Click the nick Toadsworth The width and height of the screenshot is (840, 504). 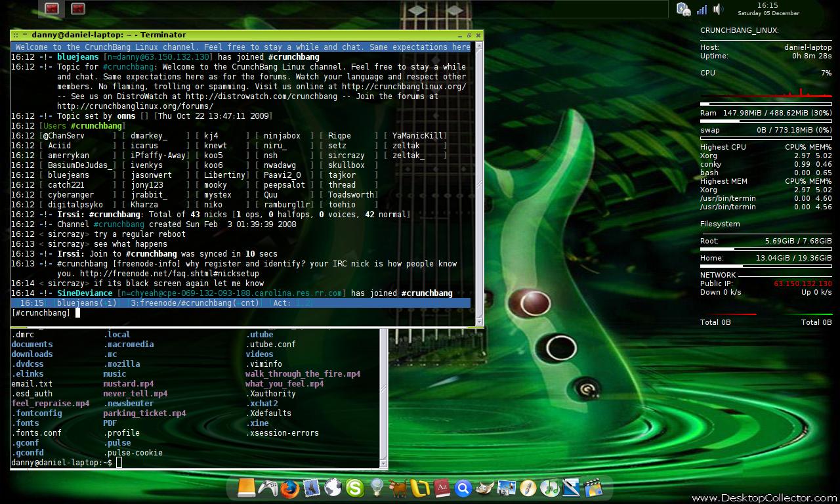click(x=351, y=195)
